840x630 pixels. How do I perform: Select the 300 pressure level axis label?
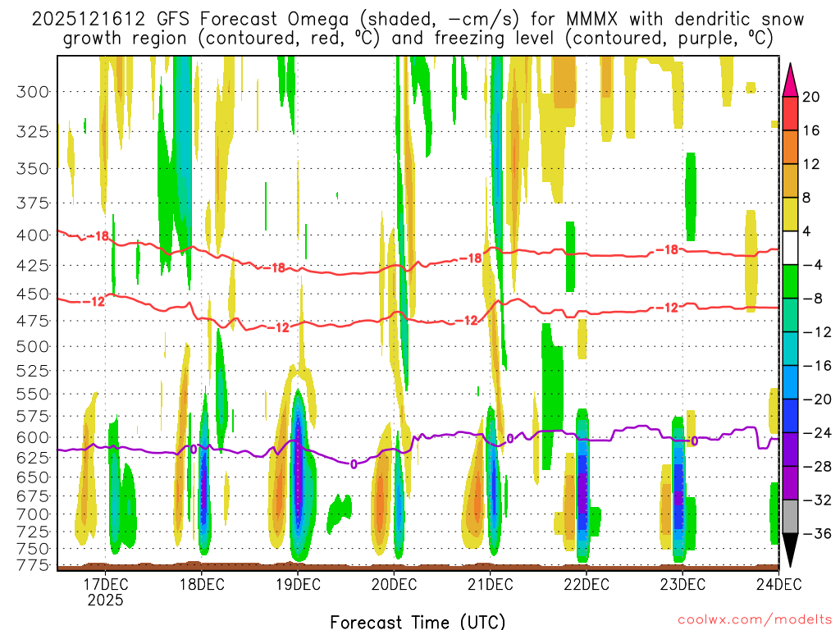[x=33, y=91]
